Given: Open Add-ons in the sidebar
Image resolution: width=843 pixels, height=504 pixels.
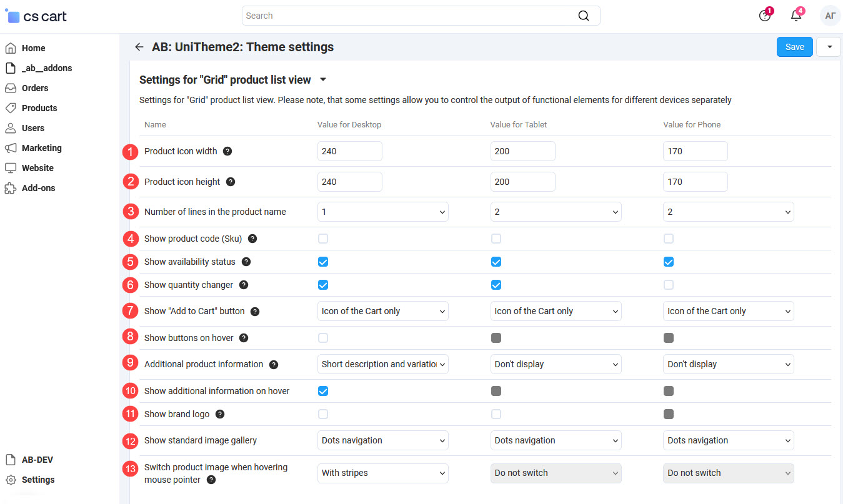Looking at the screenshot, I should point(39,188).
